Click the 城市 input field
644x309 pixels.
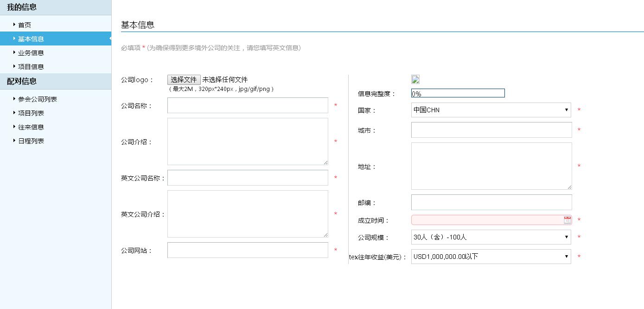(x=491, y=130)
